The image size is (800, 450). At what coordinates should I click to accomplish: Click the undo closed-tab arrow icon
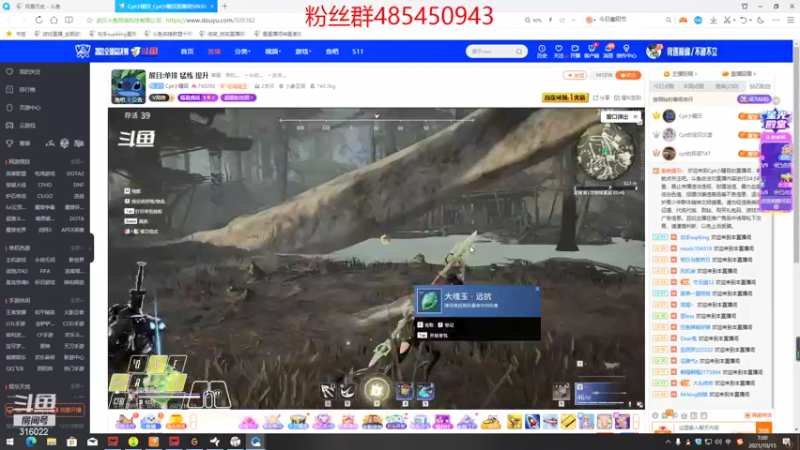click(x=743, y=20)
